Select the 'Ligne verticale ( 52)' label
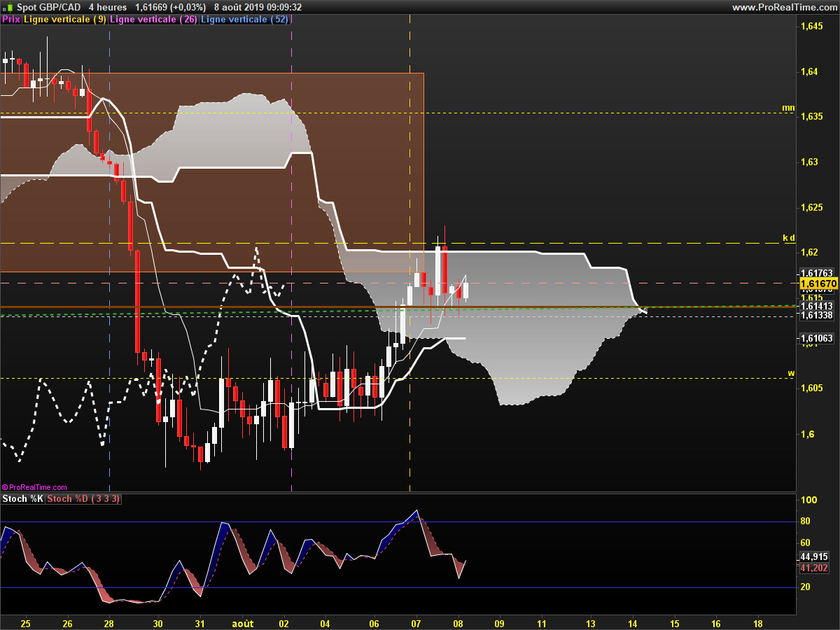 click(244, 19)
